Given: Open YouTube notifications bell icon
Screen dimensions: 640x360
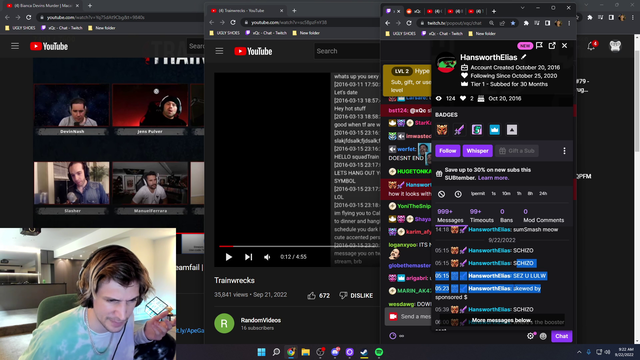Looking at the screenshot, I should pos(591,46).
